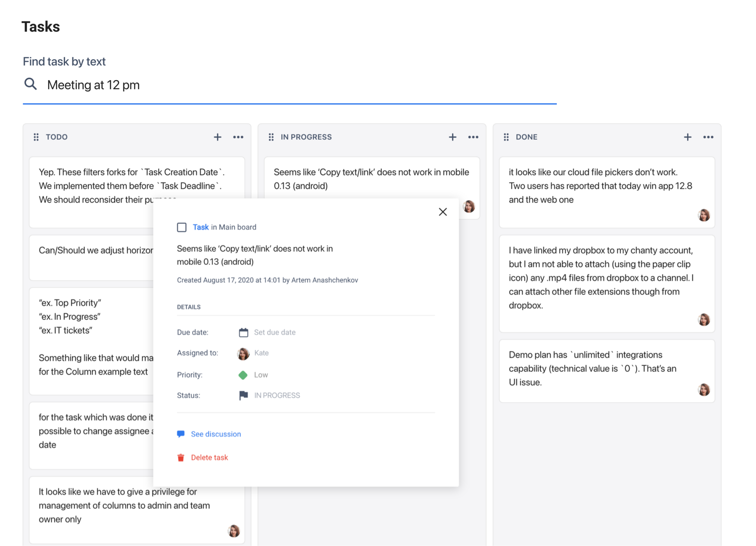Click avatar on 'Copy text/link' card
Viewport: 756px width, 546px height.
(469, 206)
